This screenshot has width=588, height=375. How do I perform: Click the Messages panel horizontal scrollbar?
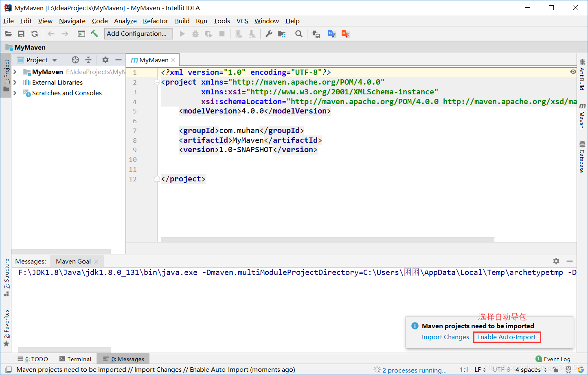coord(65,350)
